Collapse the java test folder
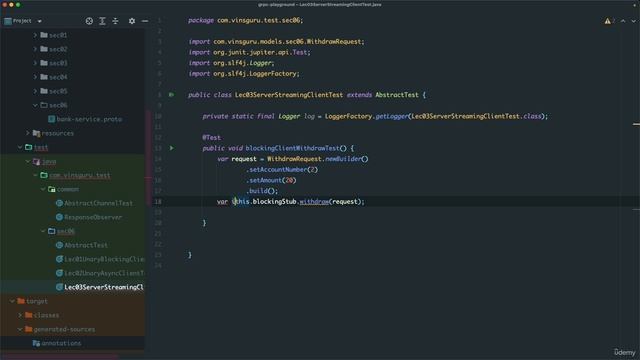 (28, 161)
